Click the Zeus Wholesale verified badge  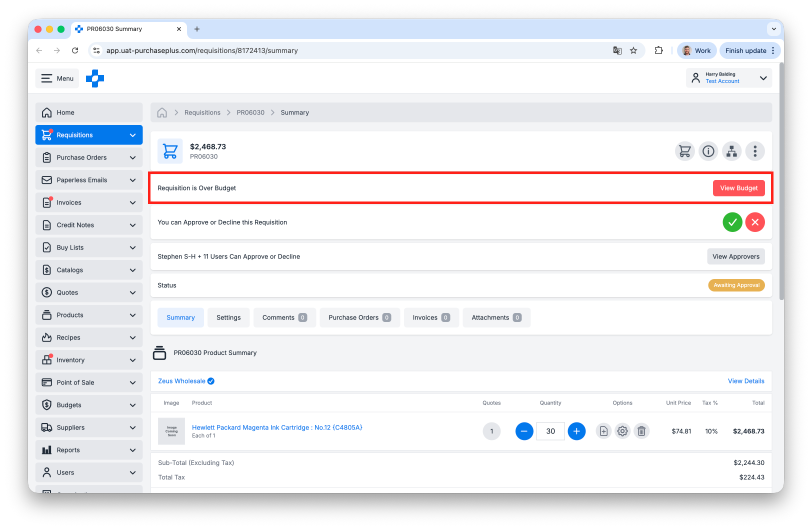coord(211,381)
